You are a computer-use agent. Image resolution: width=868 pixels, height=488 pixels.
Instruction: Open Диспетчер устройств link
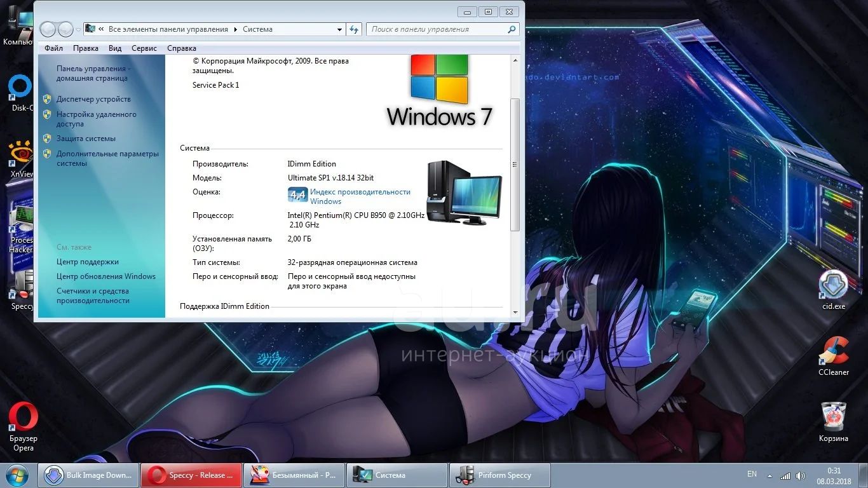(93, 99)
